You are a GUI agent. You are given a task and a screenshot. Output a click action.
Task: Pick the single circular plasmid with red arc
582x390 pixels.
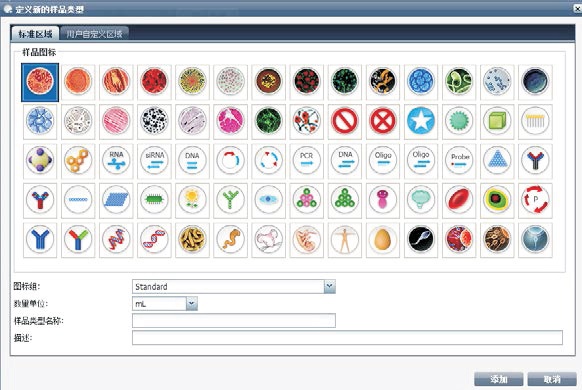(x=230, y=161)
